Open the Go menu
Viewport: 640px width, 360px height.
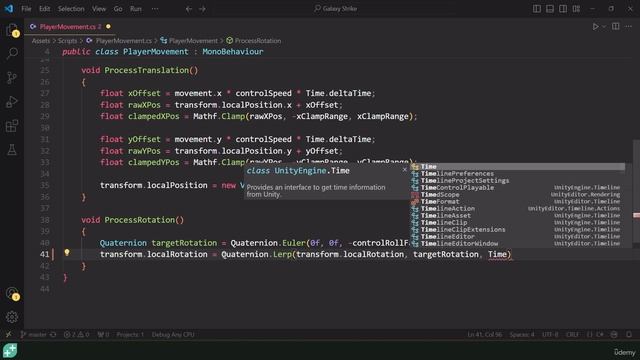[118, 9]
